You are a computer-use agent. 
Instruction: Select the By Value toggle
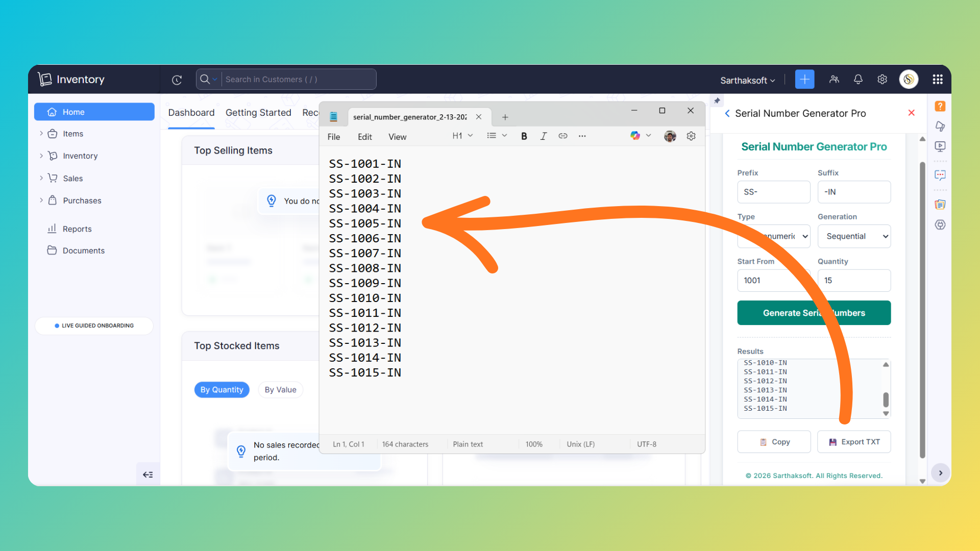280,390
